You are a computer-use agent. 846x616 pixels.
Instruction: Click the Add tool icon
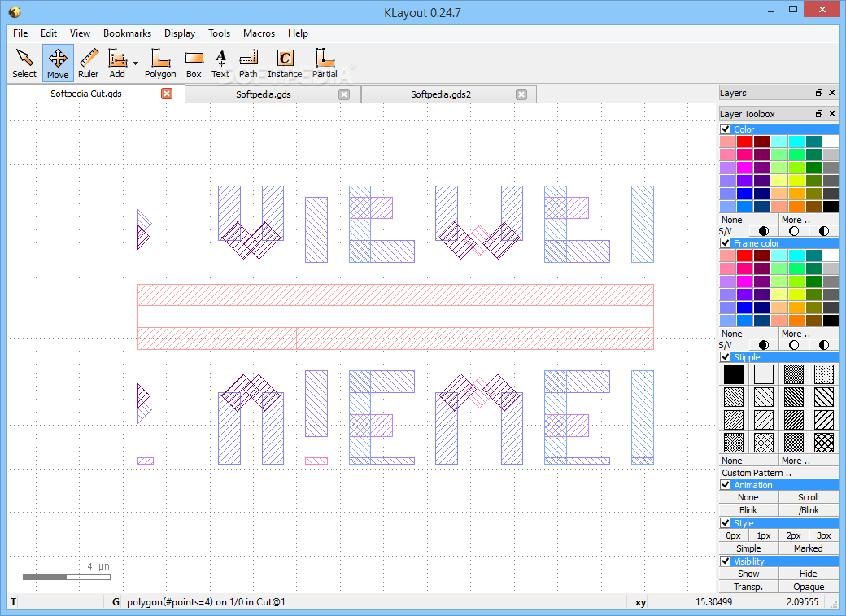(117, 63)
